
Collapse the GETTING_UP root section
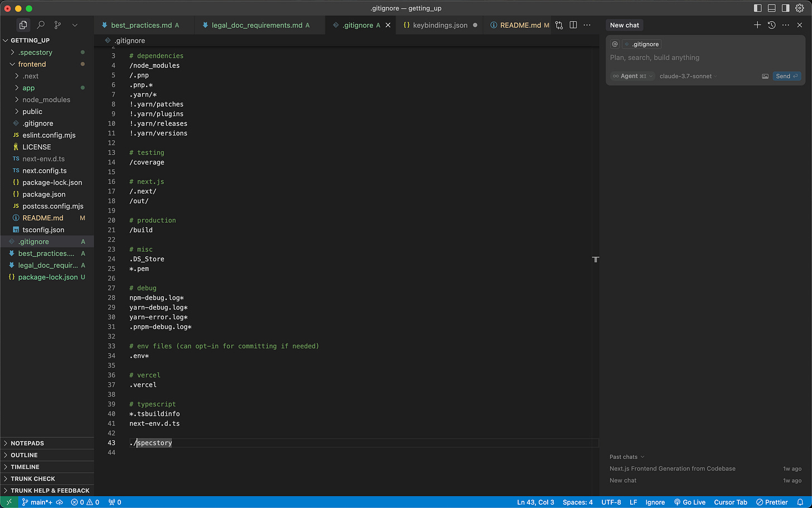point(47,40)
